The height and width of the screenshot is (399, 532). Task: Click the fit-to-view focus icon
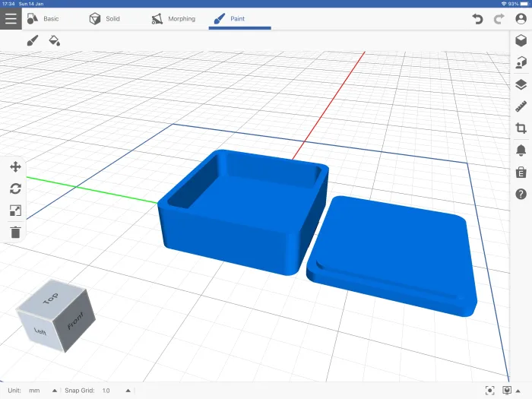[489, 391]
